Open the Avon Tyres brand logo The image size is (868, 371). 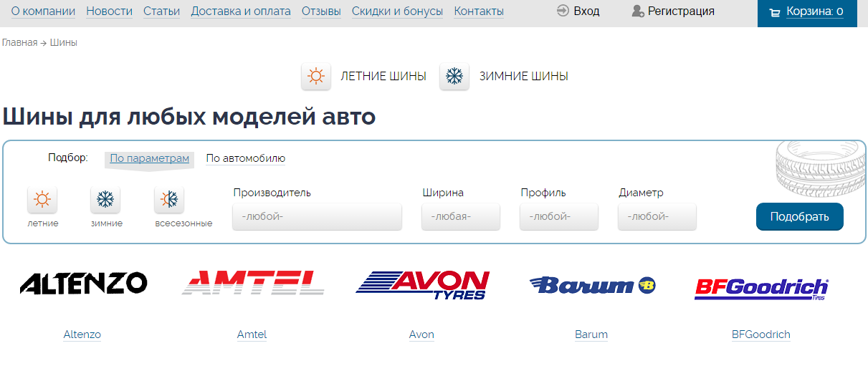(x=422, y=284)
